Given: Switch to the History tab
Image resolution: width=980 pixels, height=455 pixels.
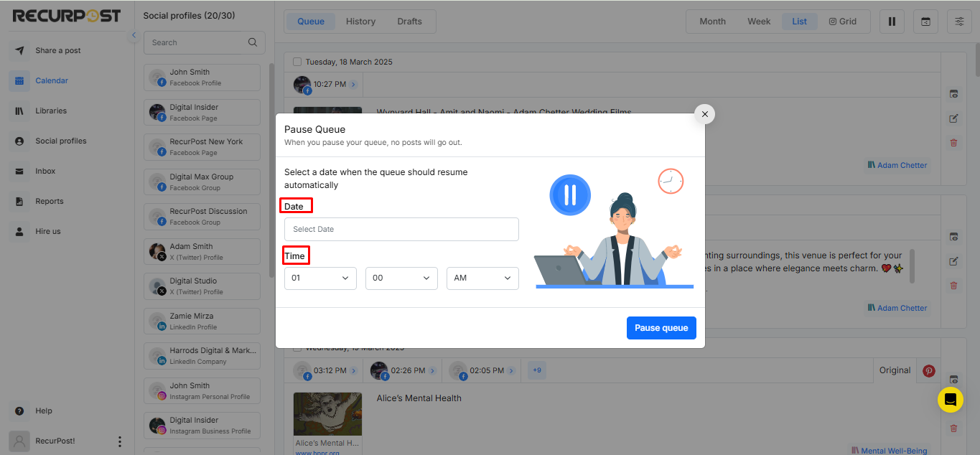Looking at the screenshot, I should point(360,22).
